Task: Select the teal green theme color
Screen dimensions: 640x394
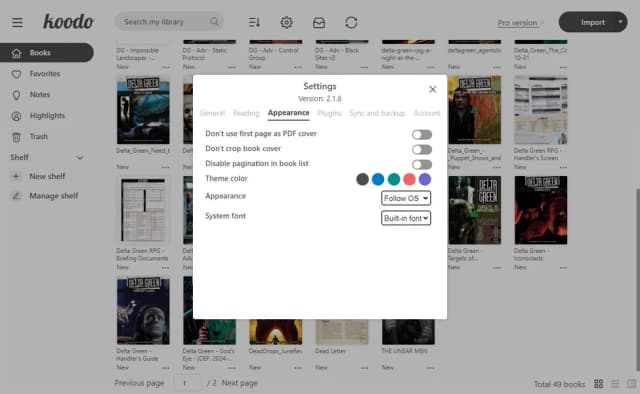Action: tap(393, 179)
